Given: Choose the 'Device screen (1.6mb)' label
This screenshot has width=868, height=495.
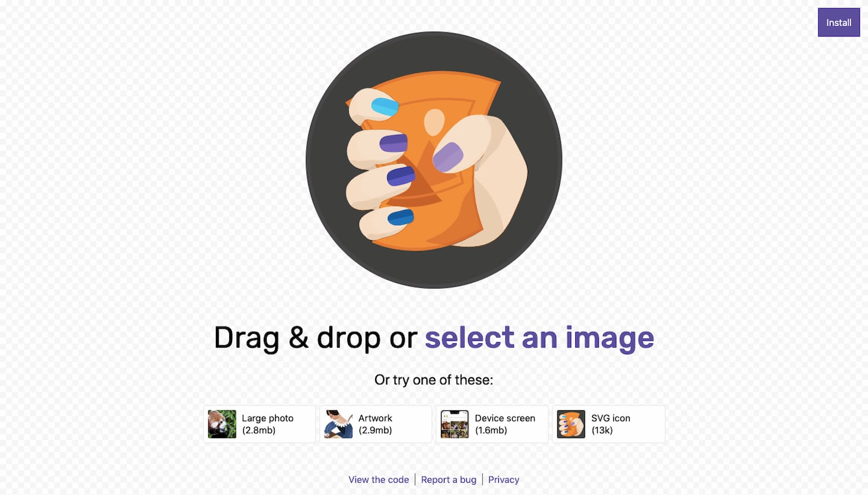Looking at the screenshot, I should [505, 424].
